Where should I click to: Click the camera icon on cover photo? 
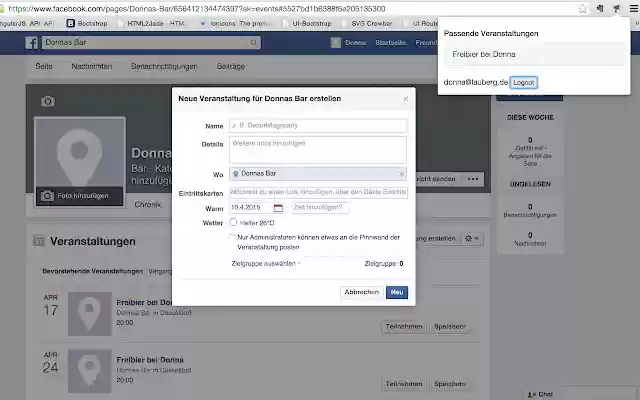pos(48,102)
